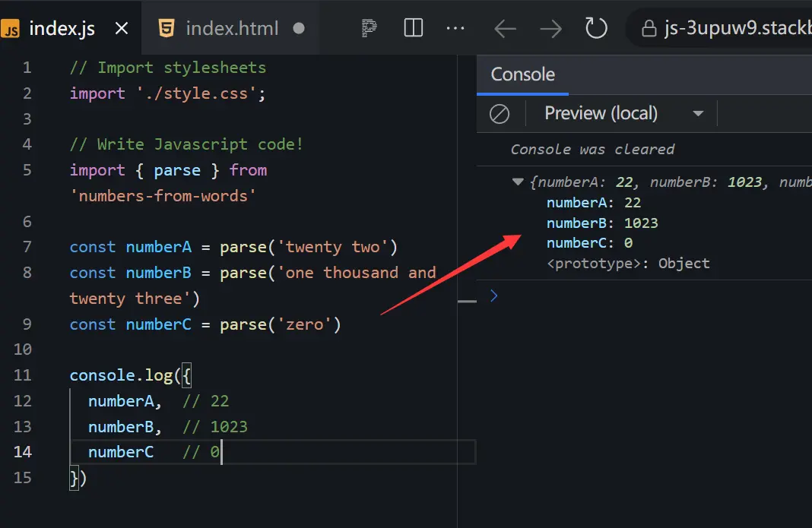Click the Prettier format icon

370,29
